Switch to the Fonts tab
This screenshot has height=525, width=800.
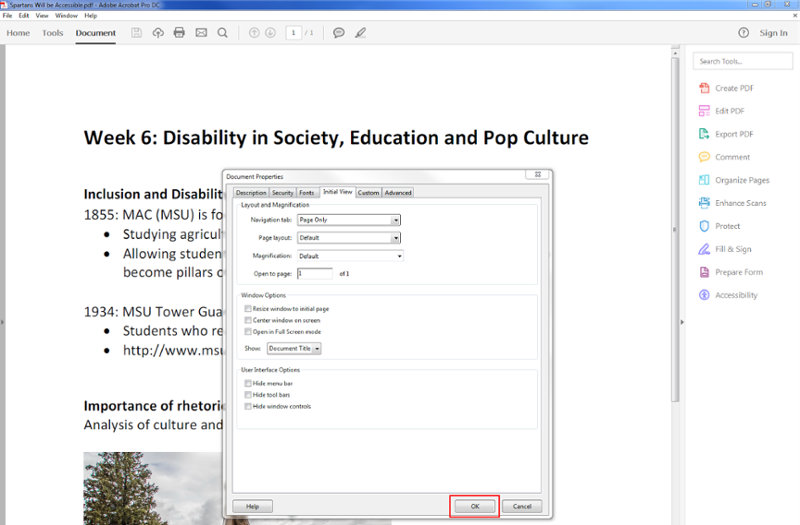click(307, 193)
